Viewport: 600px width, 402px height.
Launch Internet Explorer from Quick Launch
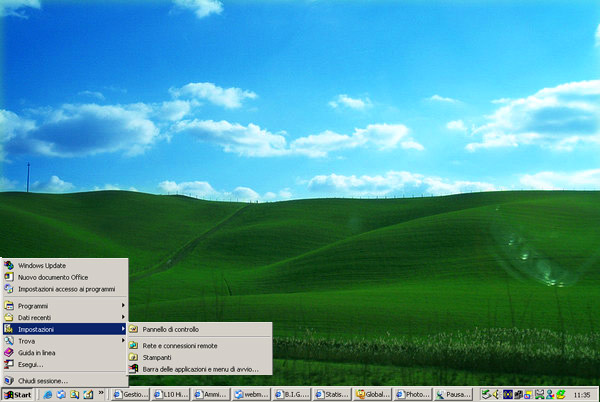pos(48,394)
